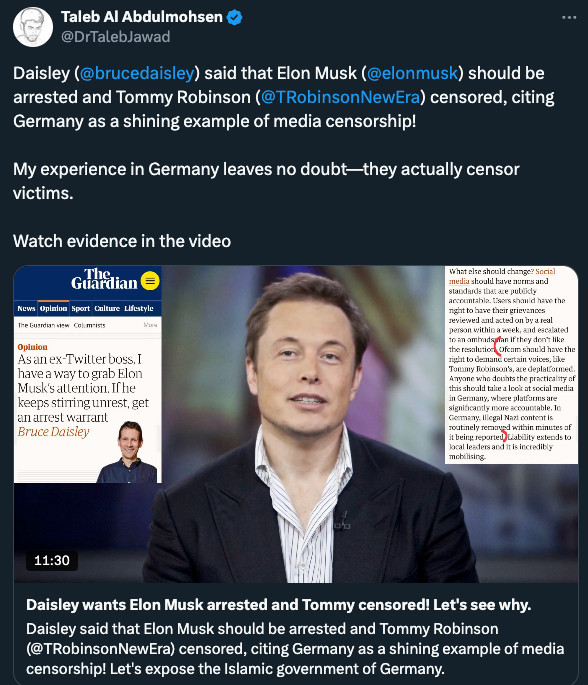Image resolution: width=588 pixels, height=685 pixels.
Task: Click The Guardian logo
Action: pyautogui.click(x=104, y=279)
